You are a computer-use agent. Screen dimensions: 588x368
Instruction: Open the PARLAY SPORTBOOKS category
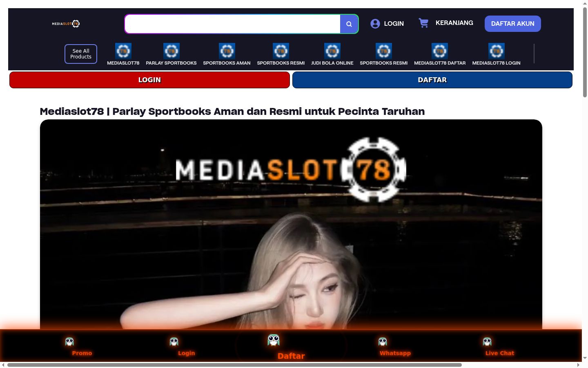(171, 54)
